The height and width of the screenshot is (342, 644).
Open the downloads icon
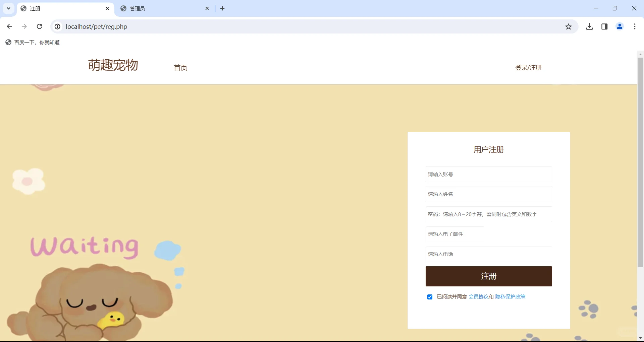click(x=589, y=26)
